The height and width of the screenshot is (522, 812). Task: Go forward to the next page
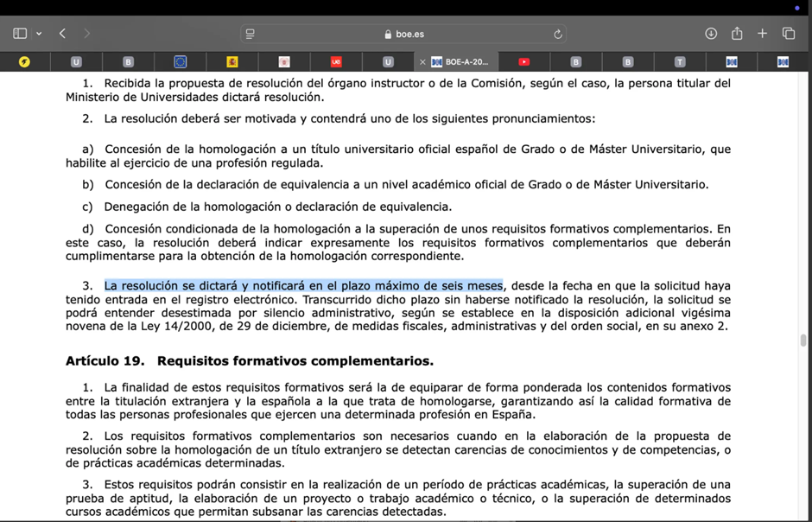[86, 34]
